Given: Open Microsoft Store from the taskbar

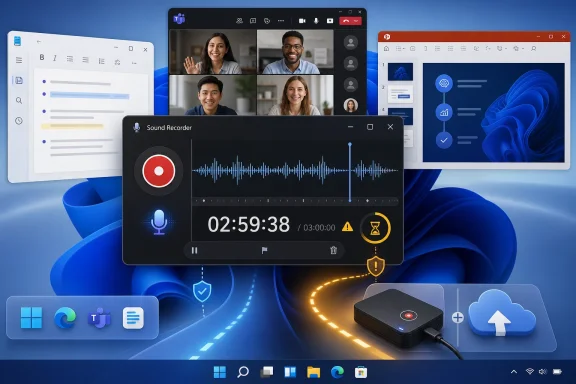Looking at the screenshot, I should pyautogui.click(x=361, y=372).
